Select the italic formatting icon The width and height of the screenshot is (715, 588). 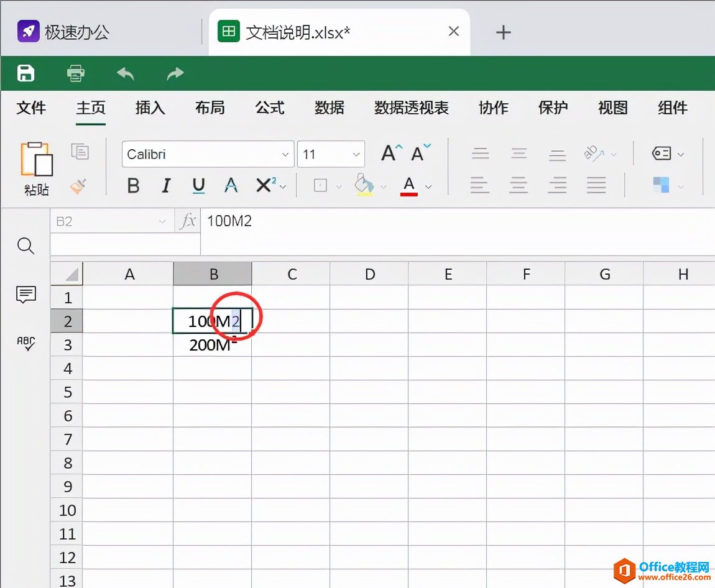click(165, 185)
